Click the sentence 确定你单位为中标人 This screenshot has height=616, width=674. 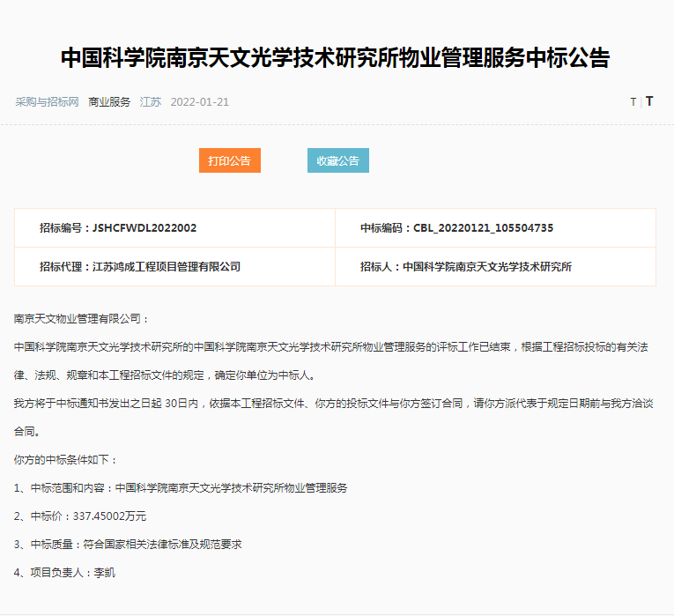(265, 375)
